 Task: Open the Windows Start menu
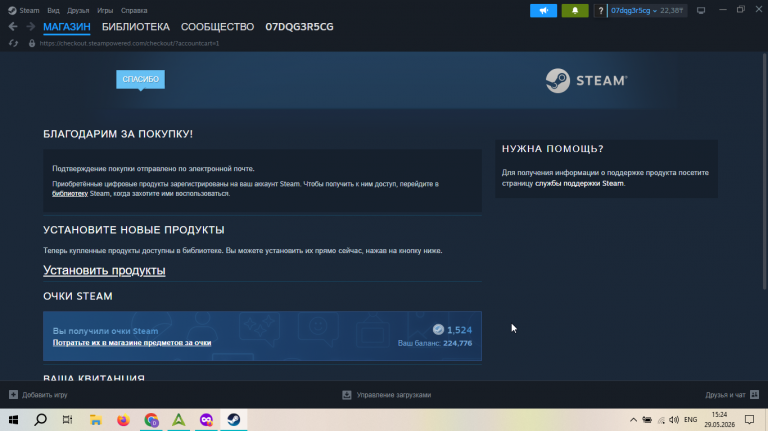[x=13, y=420]
